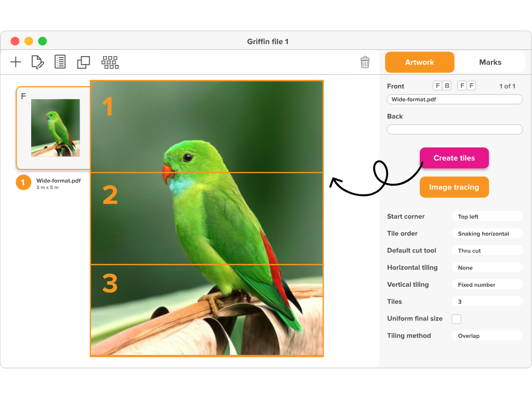Expand the Tile order Snaking horizontal dropdown
The width and height of the screenshot is (532, 399).
point(487,234)
